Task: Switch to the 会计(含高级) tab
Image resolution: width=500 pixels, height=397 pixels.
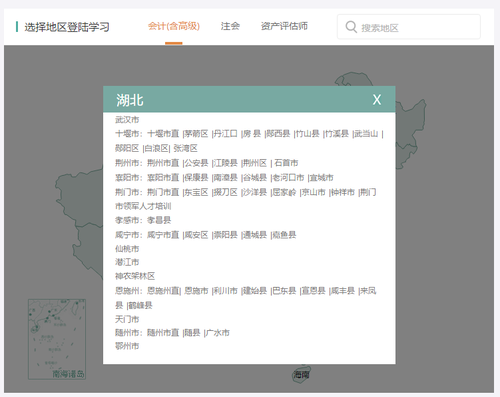Action: (x=174, y=26)
